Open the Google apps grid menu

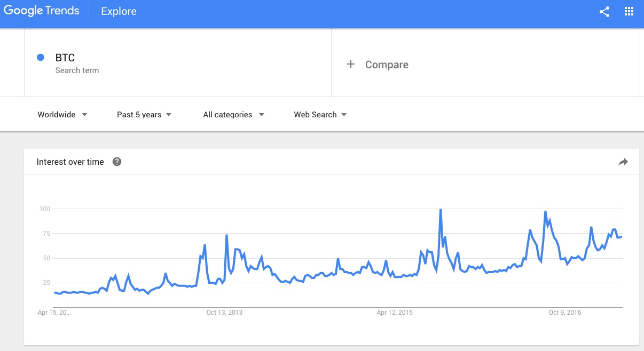(x=629, y=12)
